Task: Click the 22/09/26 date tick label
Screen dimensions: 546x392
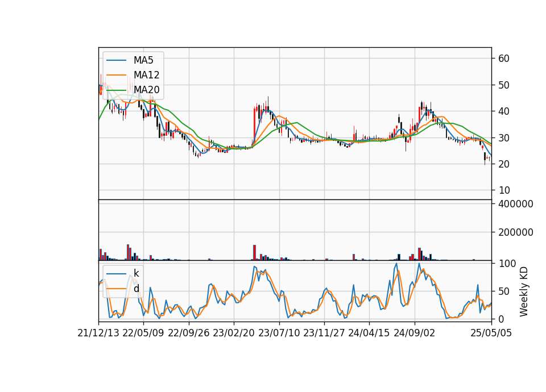Action: 189,333
